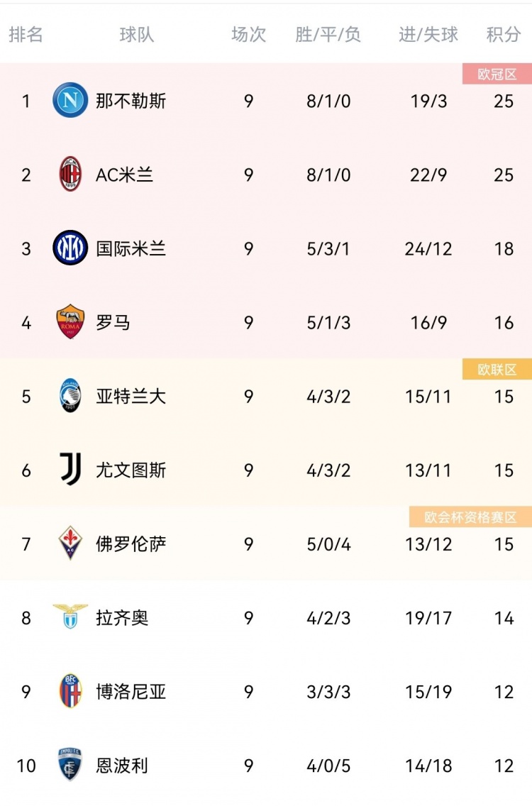Screen dimensions: 532x806
Task: Open team name 国际米兰
Action: pyautogui.click(x=131, y=248)
